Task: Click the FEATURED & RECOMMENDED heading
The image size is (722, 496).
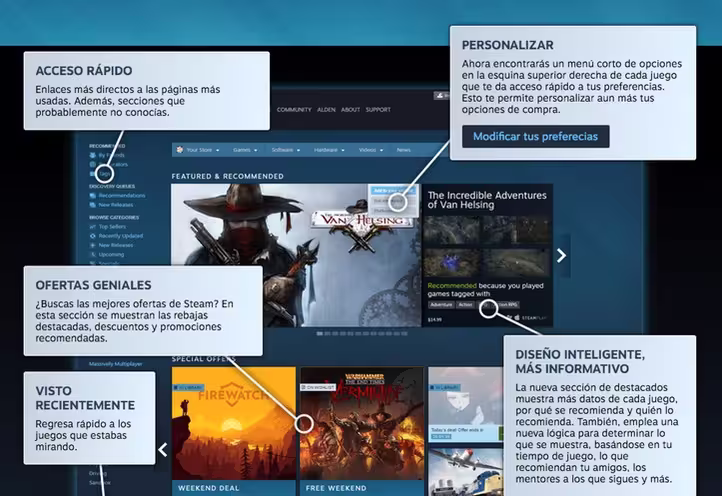Action: click(227, 176)
